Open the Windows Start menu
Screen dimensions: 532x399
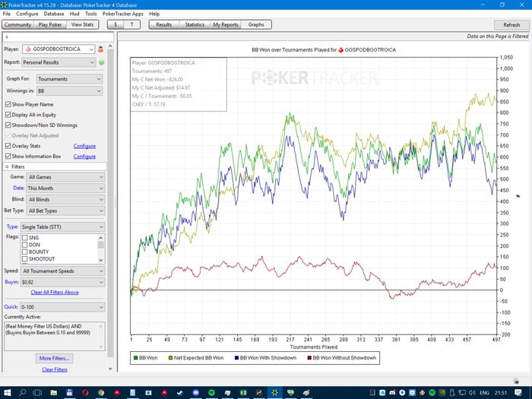pyautogui.click(x=7, y=393)
